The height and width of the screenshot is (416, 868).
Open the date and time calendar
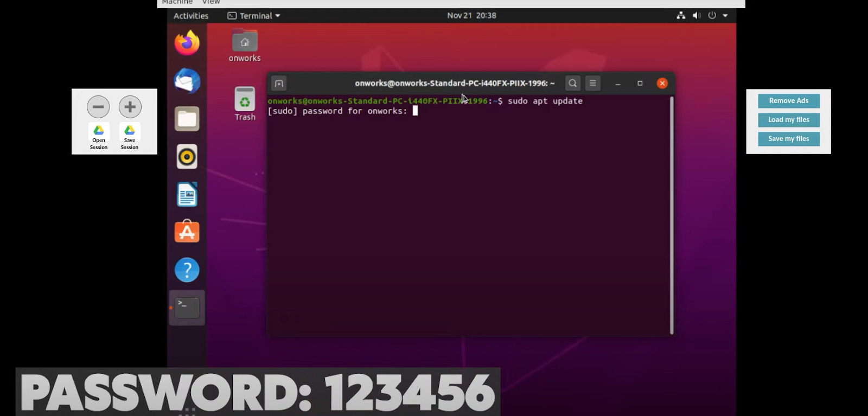click(x=471, y=16)
